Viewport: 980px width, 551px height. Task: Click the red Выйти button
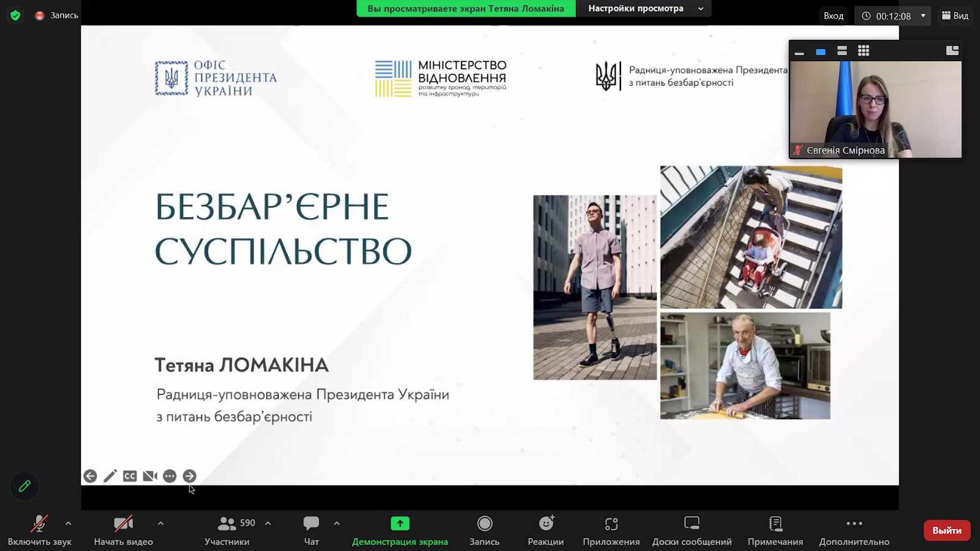[947, 530]
